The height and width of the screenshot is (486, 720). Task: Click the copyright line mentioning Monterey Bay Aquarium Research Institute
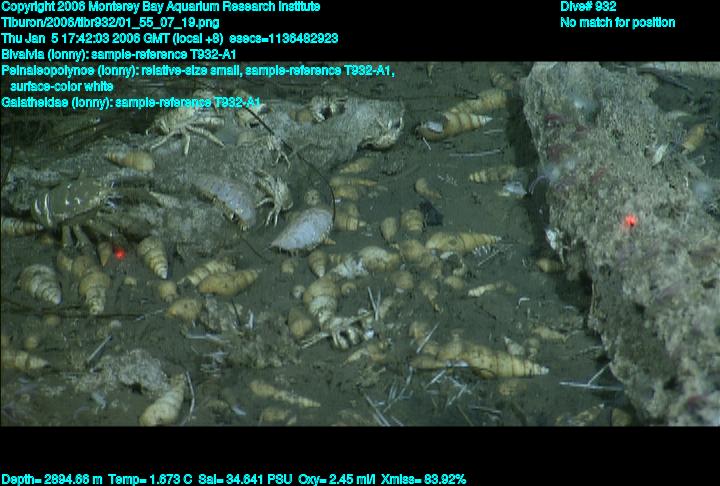coord(161,7)
